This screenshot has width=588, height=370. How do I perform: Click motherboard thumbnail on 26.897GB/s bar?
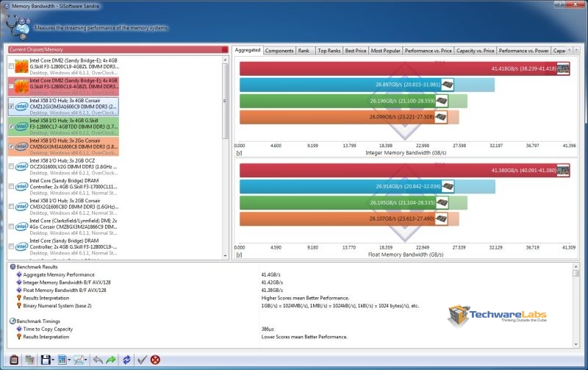[x=448, y=85]
